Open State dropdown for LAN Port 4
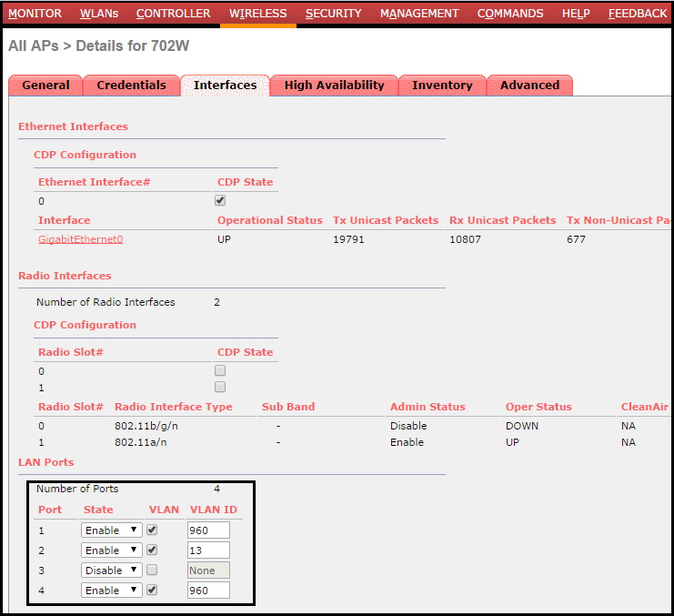The height and width of the screenshot is (616, 674). [112, 591]
